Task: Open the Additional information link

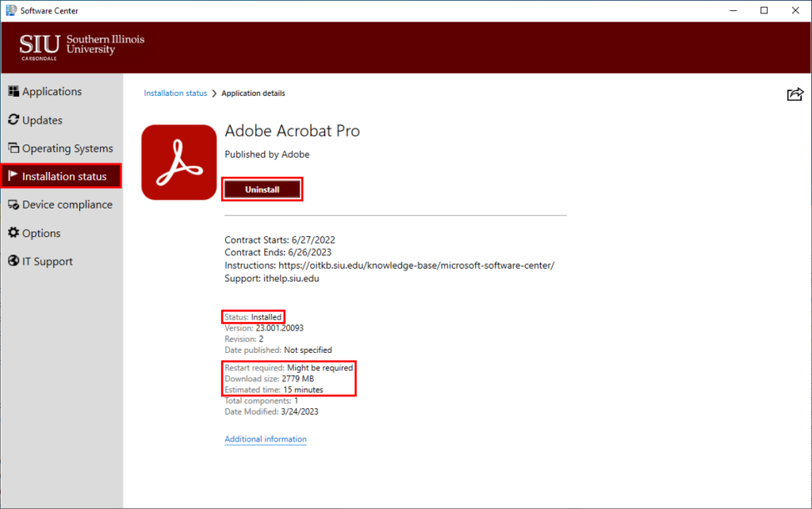Action: [265, 438]
